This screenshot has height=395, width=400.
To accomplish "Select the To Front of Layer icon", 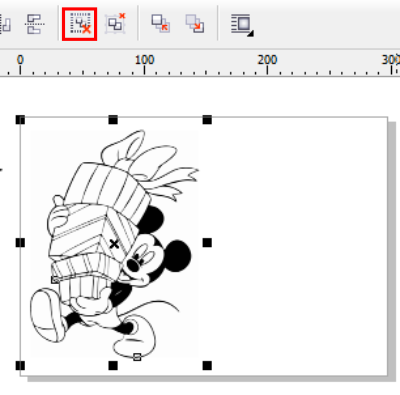I will (161, 23).
